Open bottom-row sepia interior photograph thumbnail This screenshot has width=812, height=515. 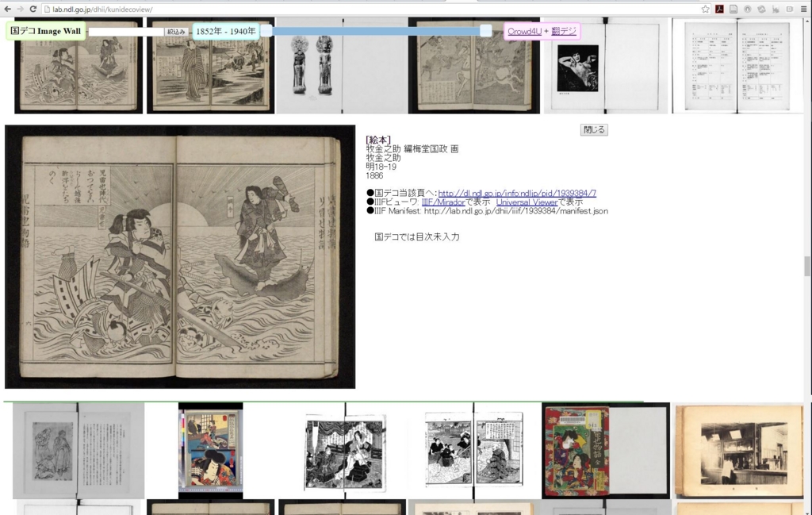pyautogui.click(x=738, y=451)
